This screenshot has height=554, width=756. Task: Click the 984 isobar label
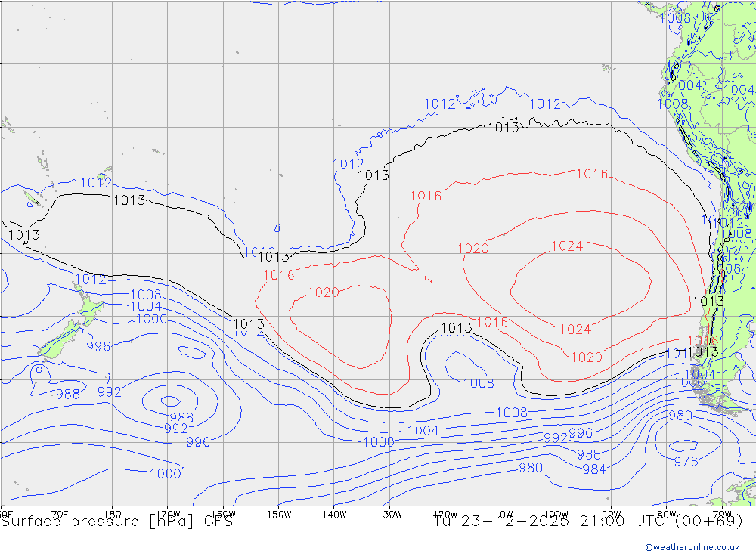tap(594, 469)
